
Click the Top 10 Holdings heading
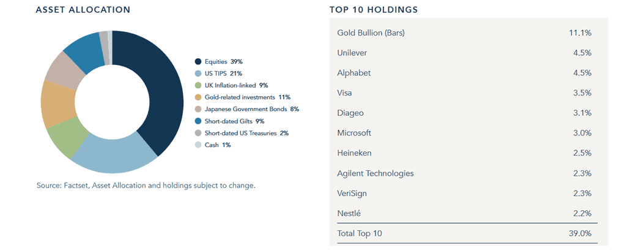pyautogui.click(x=374, y=10)
